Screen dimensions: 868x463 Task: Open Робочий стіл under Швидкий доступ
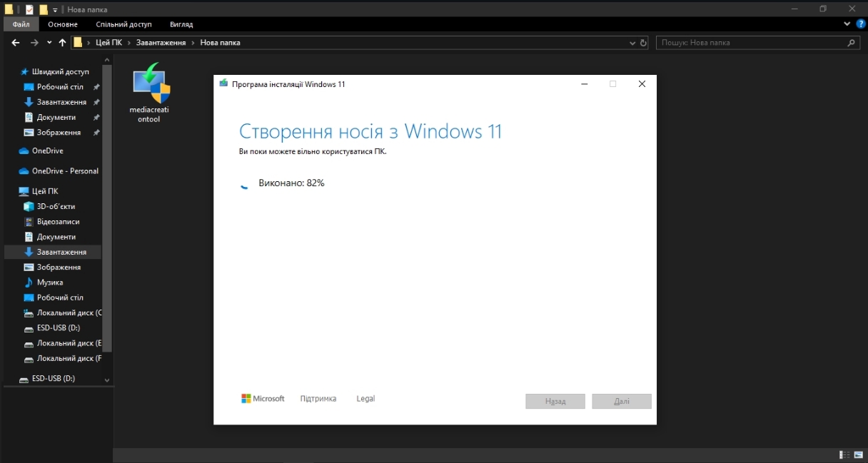[x=60, y=87]
